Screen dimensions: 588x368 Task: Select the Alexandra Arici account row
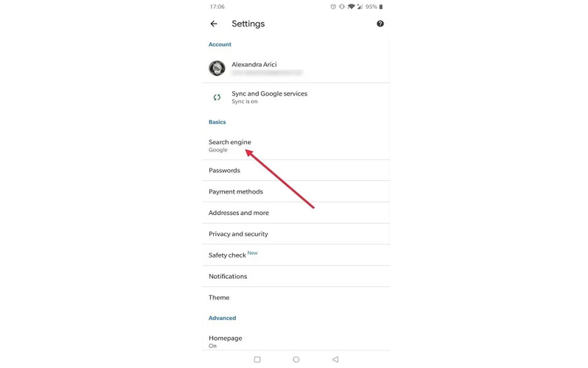[x=296, y=68]
